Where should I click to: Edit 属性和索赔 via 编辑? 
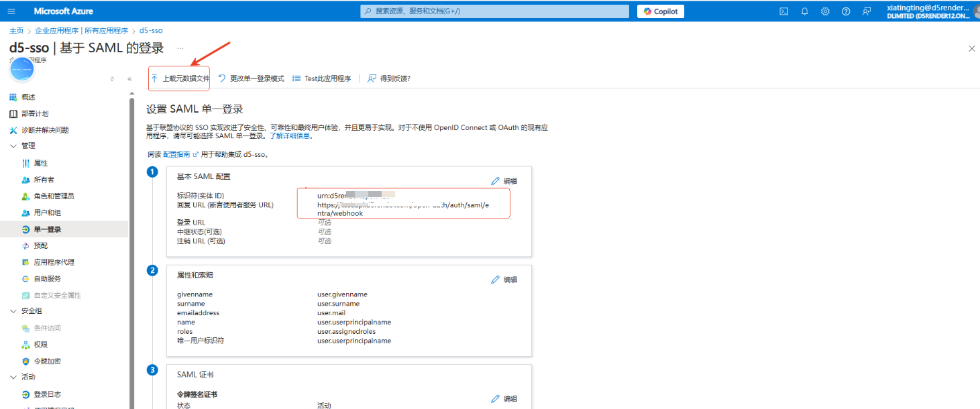click(504, 280)
